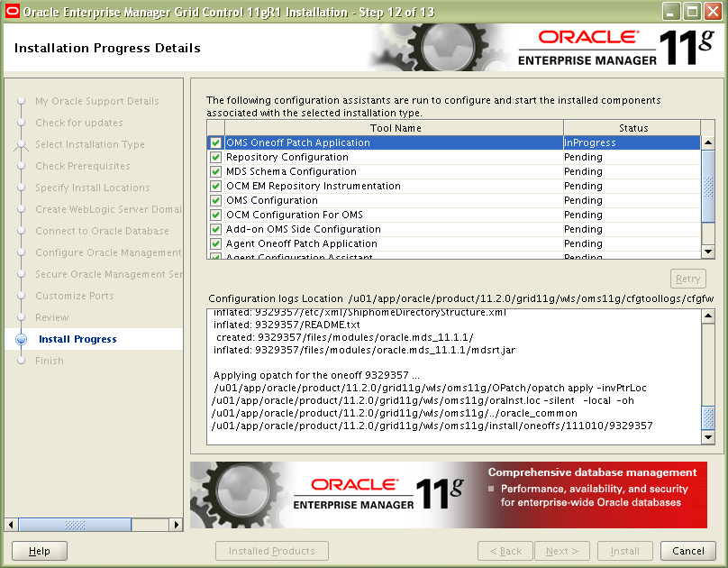Uncheck the OMS Oneoff Patch Application checkbox
Screen dimensions: 728x568
point(215,142)
